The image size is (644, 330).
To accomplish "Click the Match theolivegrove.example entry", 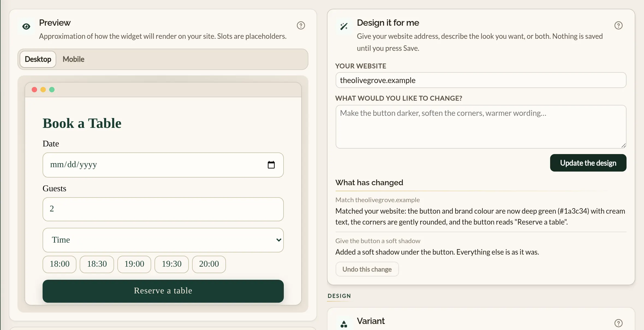I will click(377, 200).
